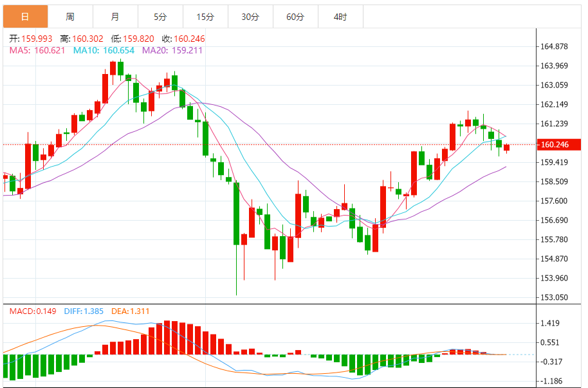The height and width of the screenshot is (388, 588).
Task: Click the 164.878 price axis label
Action: pyautogui.click(x=554, y=46)
